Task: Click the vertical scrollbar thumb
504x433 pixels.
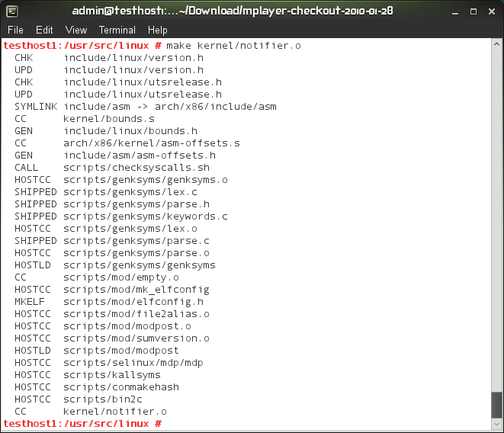Action: (496, 405)
